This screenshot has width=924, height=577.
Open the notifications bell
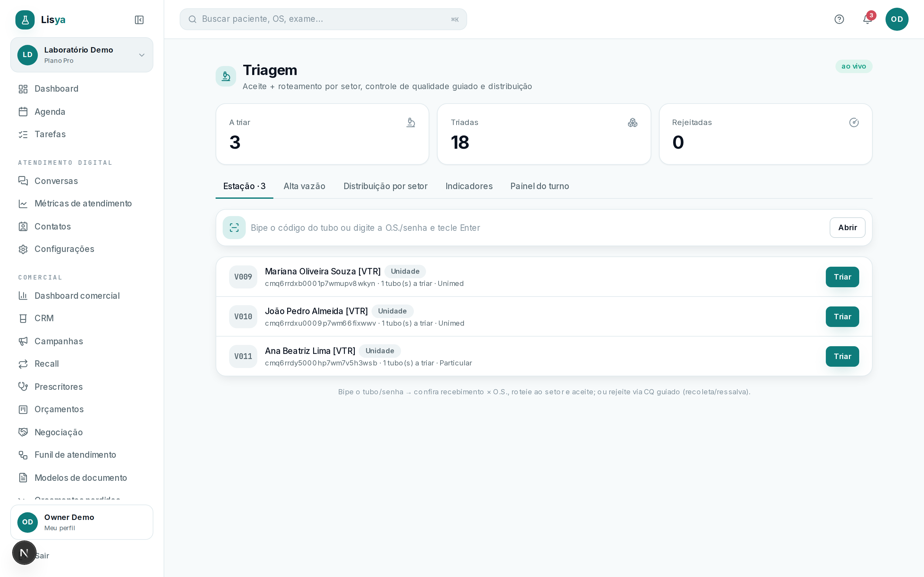867,19
